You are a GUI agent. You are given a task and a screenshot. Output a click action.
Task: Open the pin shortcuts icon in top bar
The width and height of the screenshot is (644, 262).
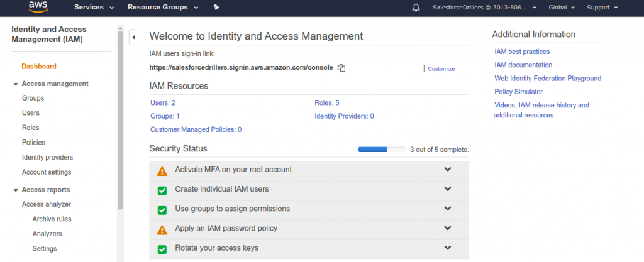pyautogui.click(x=216, y=8)
